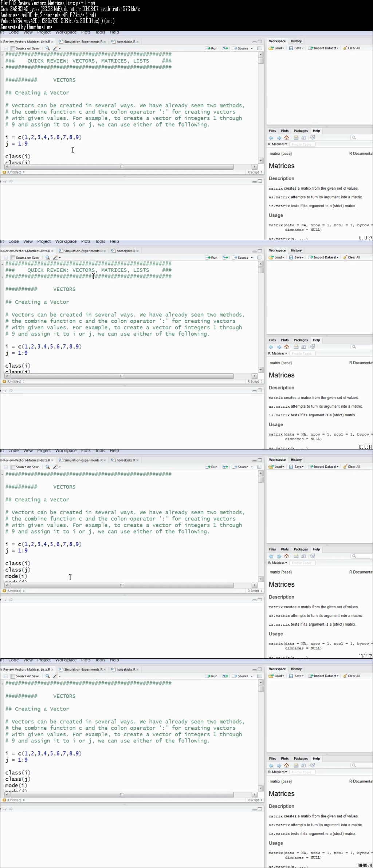Open the Import Dataset dropdown in the 00:03:14 frame
This screenshot has height=868, width=373.
pos(323,257)
